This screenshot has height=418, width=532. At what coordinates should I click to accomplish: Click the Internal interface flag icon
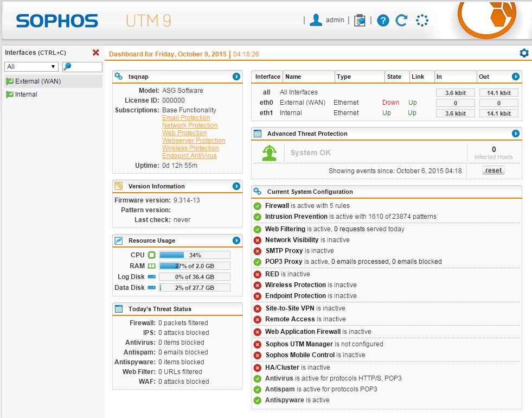coord(10,94)
